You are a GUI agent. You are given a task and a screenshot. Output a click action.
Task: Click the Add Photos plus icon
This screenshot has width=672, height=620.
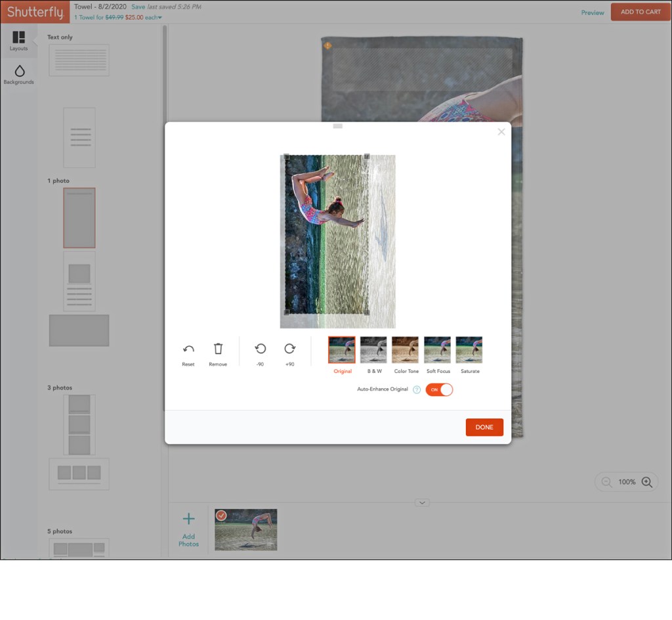click(x=188, y=520)
